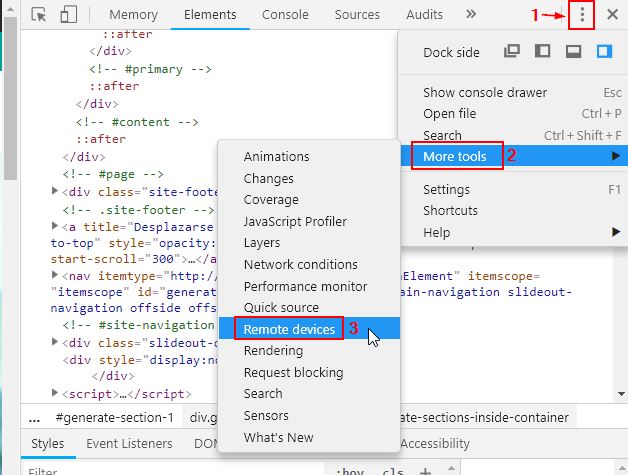Screen dimensions: 628x475
Task: Activate the inspect element picker icon
Action: 39,14
